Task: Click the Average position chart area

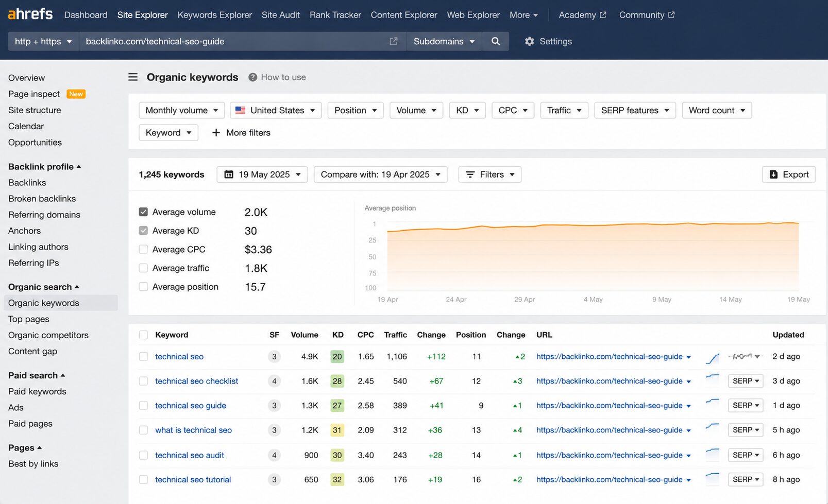Action: pos(593,256)
